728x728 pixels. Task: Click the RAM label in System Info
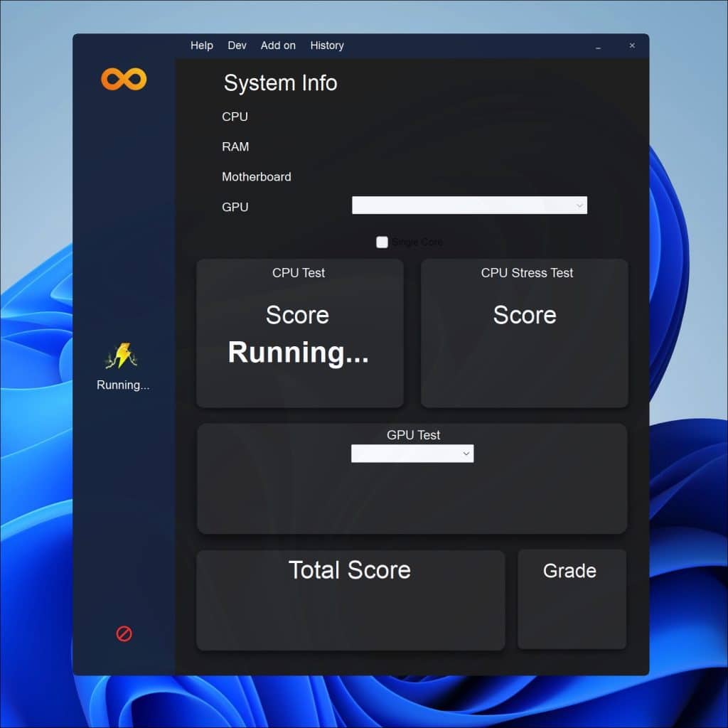coord(235,147)
